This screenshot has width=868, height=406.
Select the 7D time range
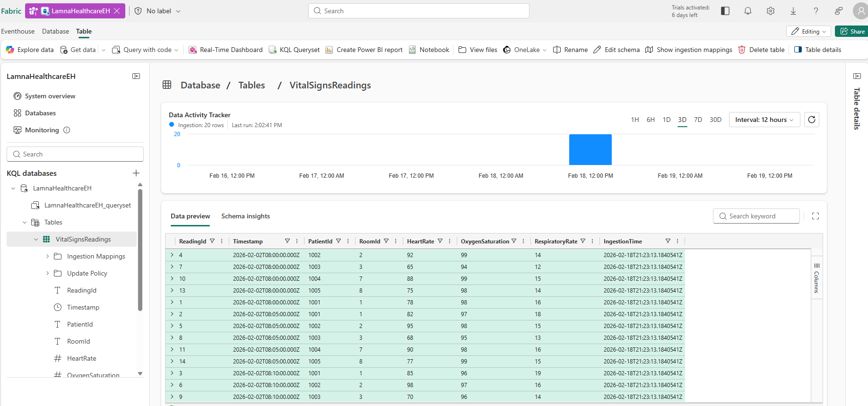click(x=698, y=120)
